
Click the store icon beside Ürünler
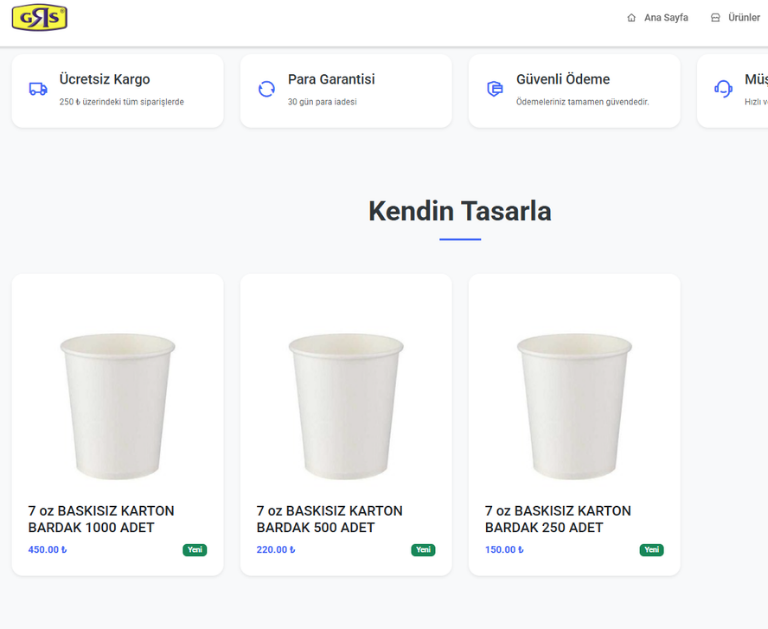click(x=715, y=18)
